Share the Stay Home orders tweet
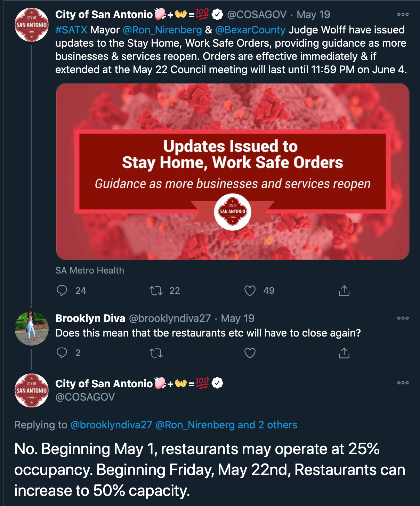This screenshot has height=506, width=420. tap(344, 291)
